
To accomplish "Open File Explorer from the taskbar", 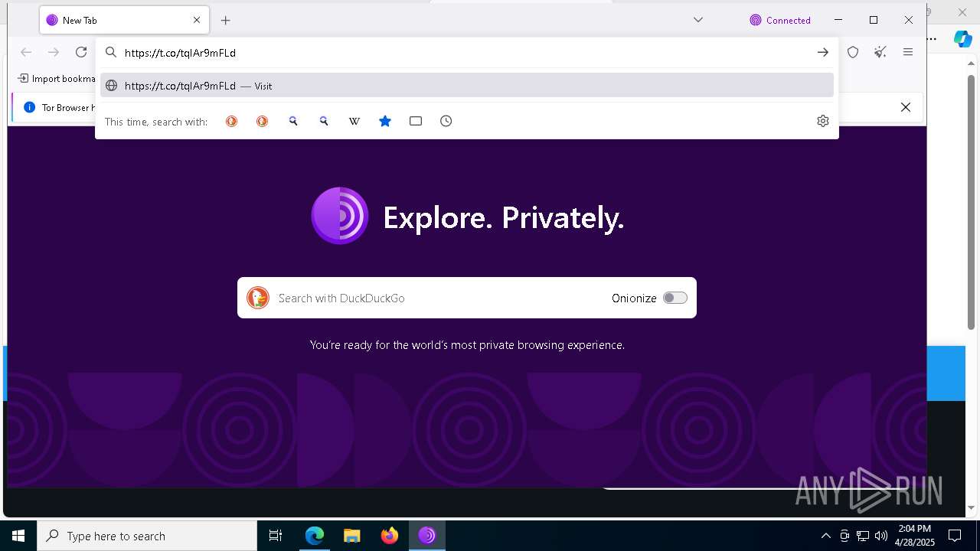I will (x=352, y=536).
